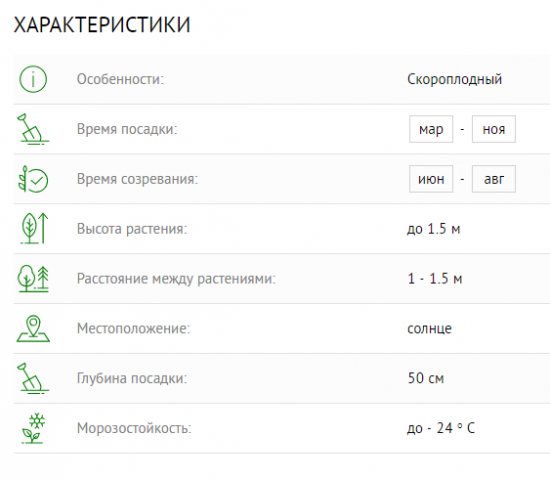This screenshot has width=550, height=480.
Task: Select the ноя planting month box
Action: [494, 129]
